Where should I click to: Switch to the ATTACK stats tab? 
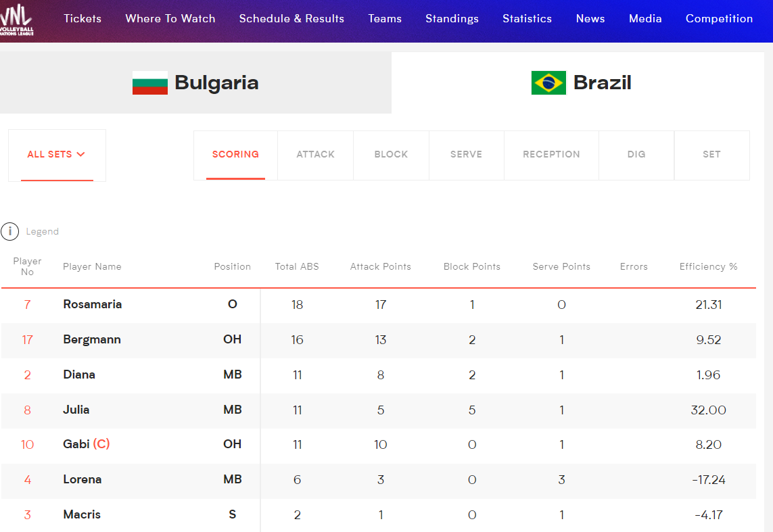315,154
